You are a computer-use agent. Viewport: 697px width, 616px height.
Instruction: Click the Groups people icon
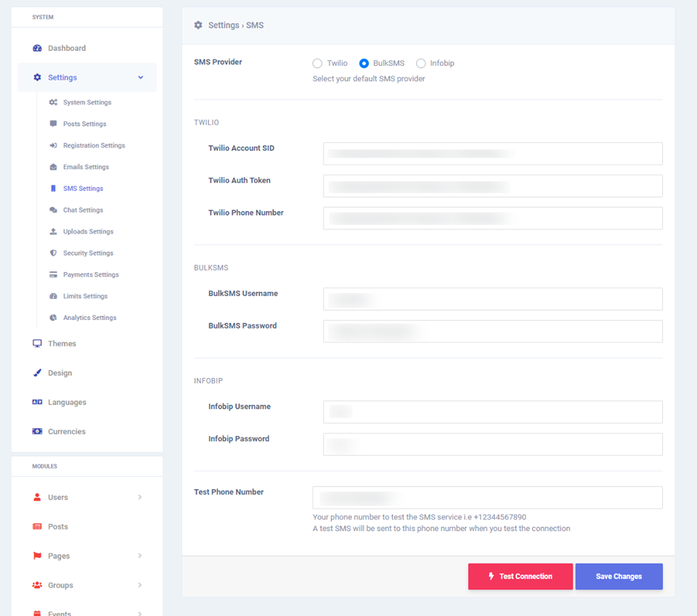[37, 585]
